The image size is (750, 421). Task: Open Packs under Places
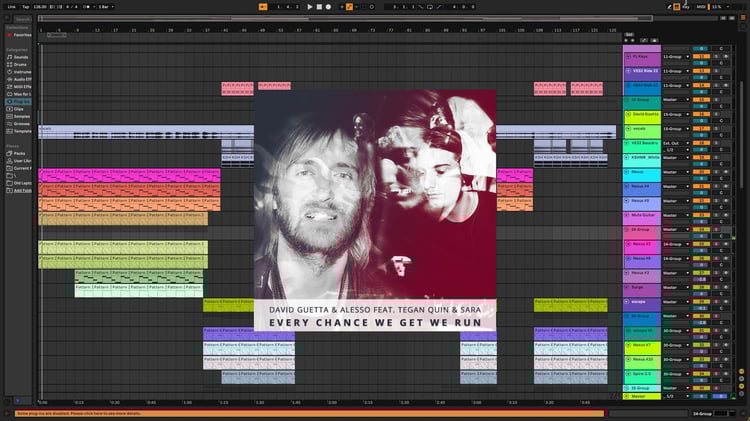[x=19, y=154]
